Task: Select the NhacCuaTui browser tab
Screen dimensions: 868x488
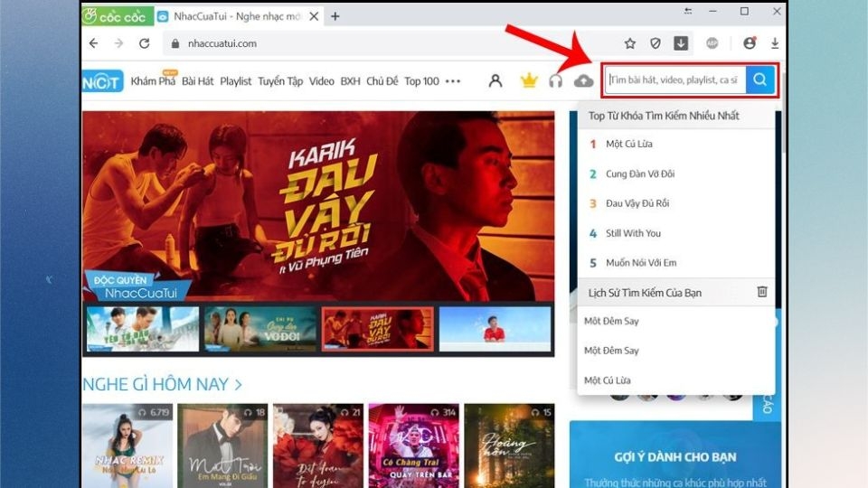Action: click(236, 16)
